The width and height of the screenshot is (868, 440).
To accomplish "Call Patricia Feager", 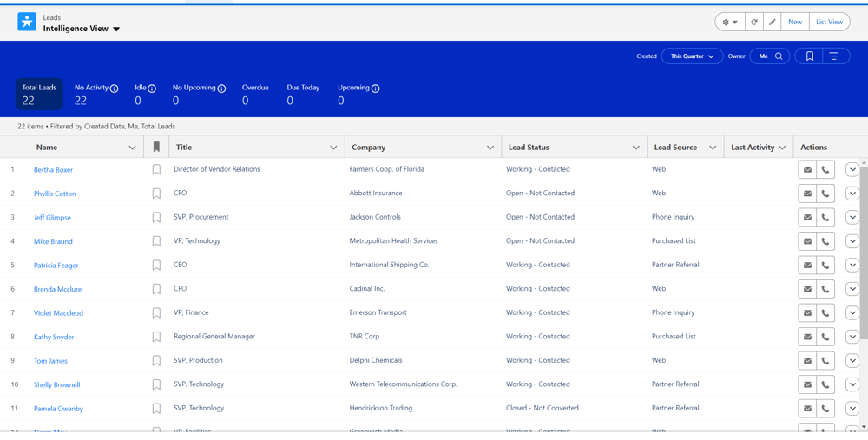I will coord(825,265).
